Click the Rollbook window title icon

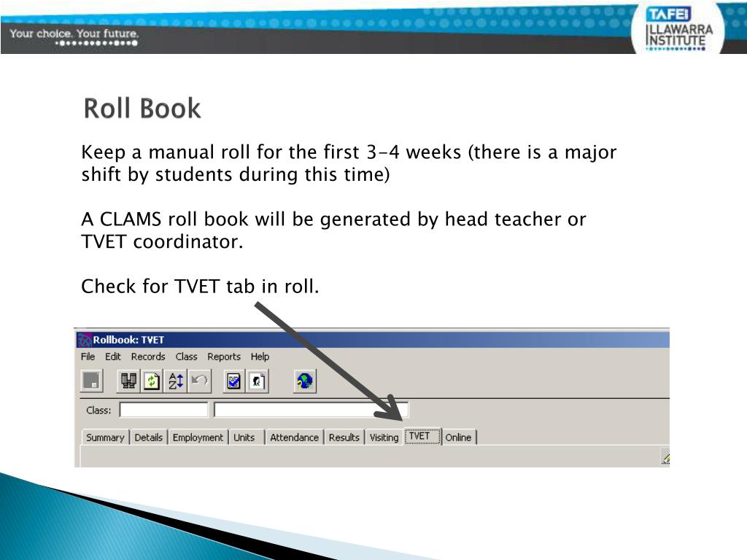pos(85,340)
